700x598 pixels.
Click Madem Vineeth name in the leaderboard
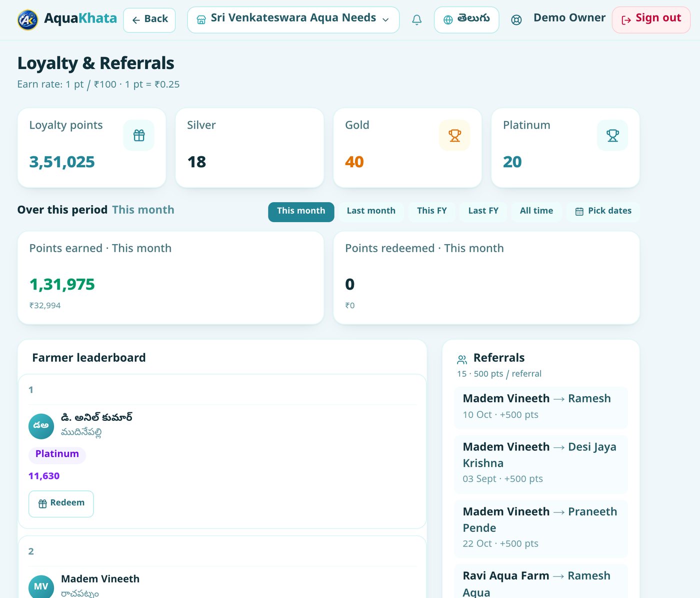click(x=100, y=579)
